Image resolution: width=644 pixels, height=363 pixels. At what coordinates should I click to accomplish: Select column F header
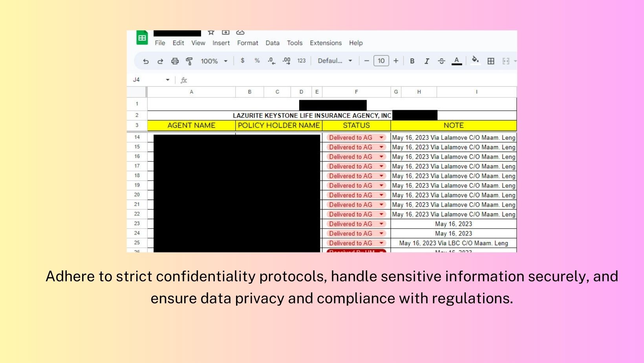(356, 92)
